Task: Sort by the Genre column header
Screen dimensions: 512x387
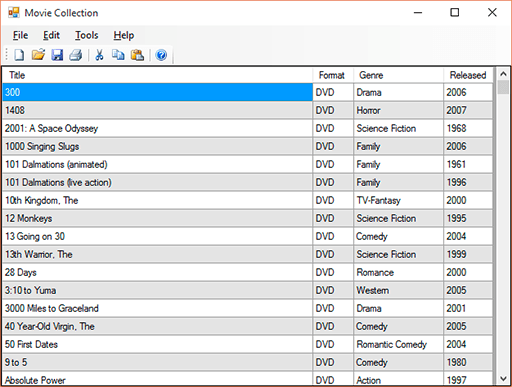Action: coord(398,75)
